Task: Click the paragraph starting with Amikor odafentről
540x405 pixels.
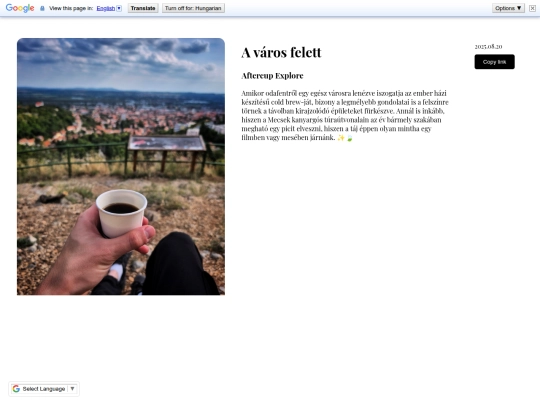Action: [x=345, y=115]
